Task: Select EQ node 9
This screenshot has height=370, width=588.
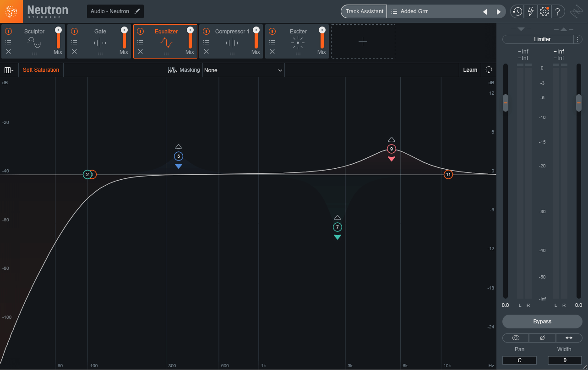Action: click(392, 149)
